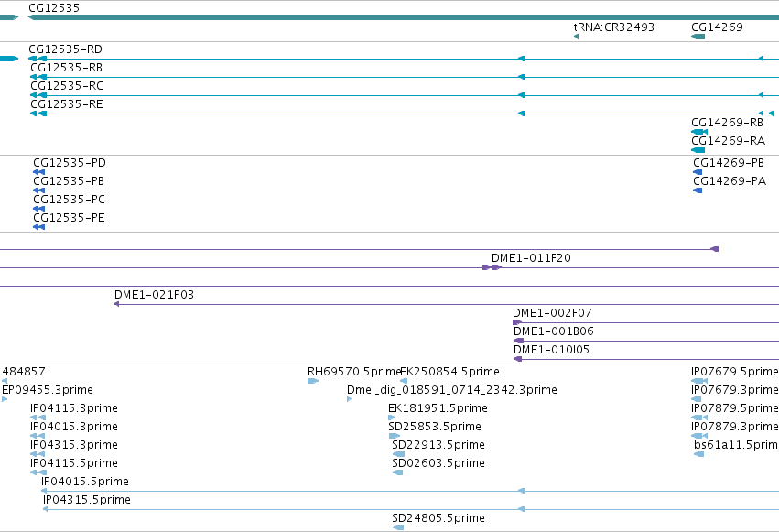Select clone DME1-001B06
The height and width of the screenshot is (532, 779).
coord(554,331)
